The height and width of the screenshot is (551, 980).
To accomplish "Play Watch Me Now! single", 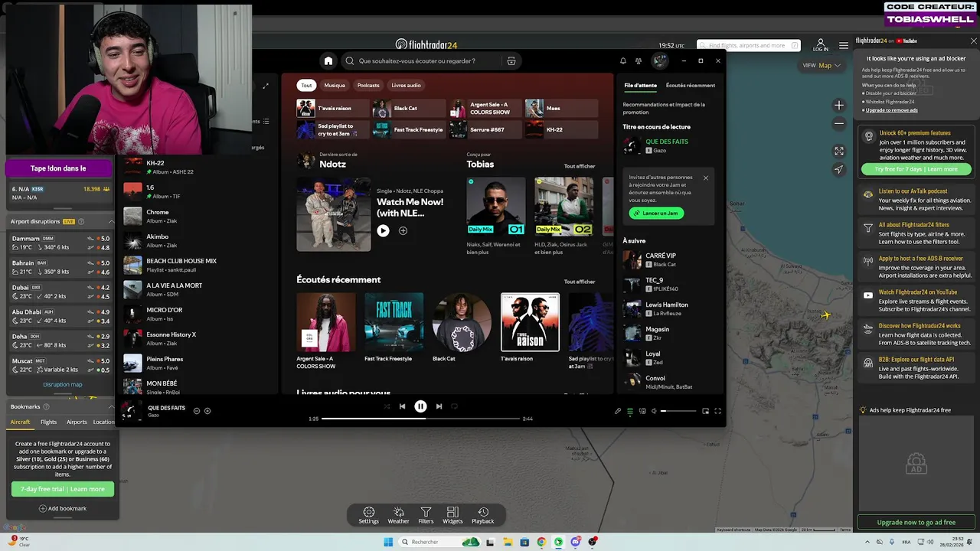I will [x=383, y=230].
